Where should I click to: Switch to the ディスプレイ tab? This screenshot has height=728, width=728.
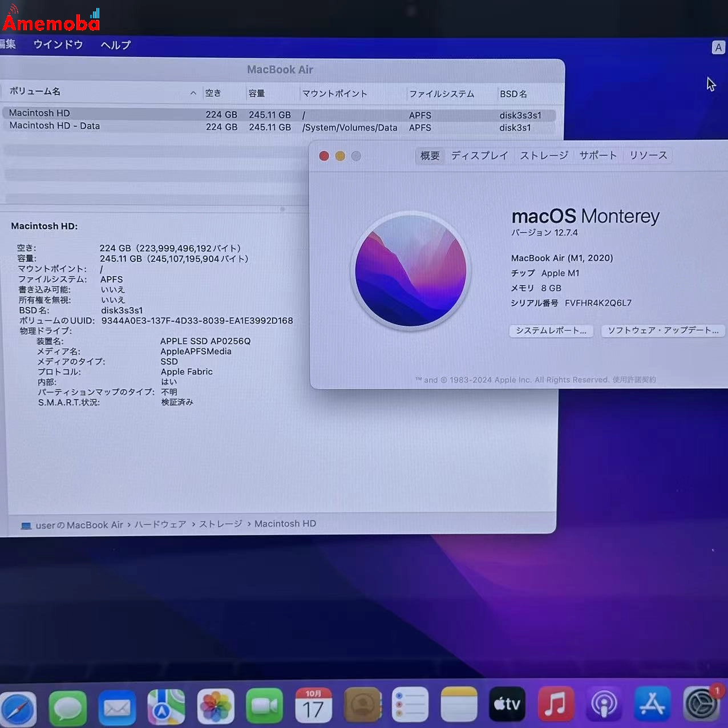pyautogui.click(x=479, y=155)
